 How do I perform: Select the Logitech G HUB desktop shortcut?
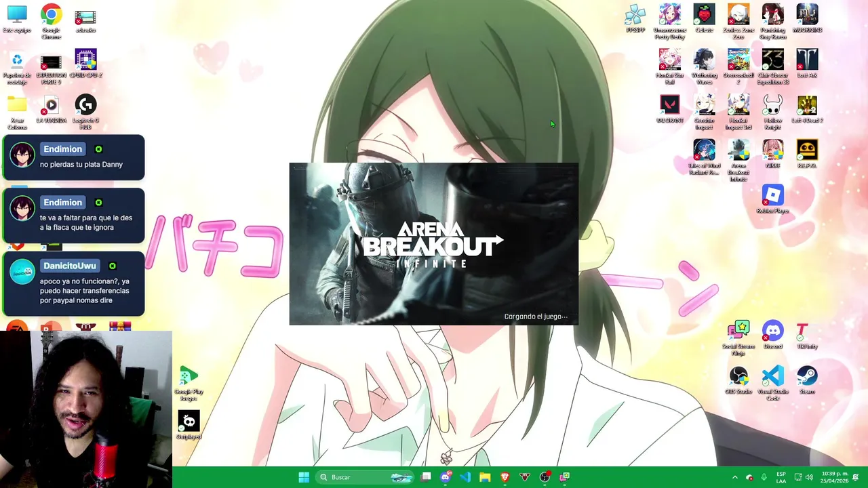click(x=85, y=112)
